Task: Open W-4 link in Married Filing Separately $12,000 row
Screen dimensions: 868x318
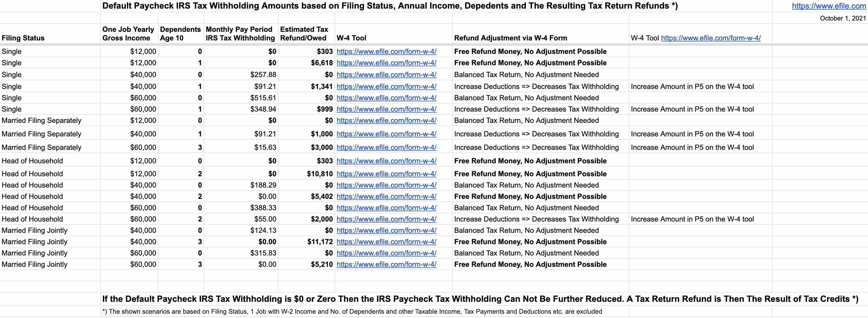Action: (x=387, y=120)
